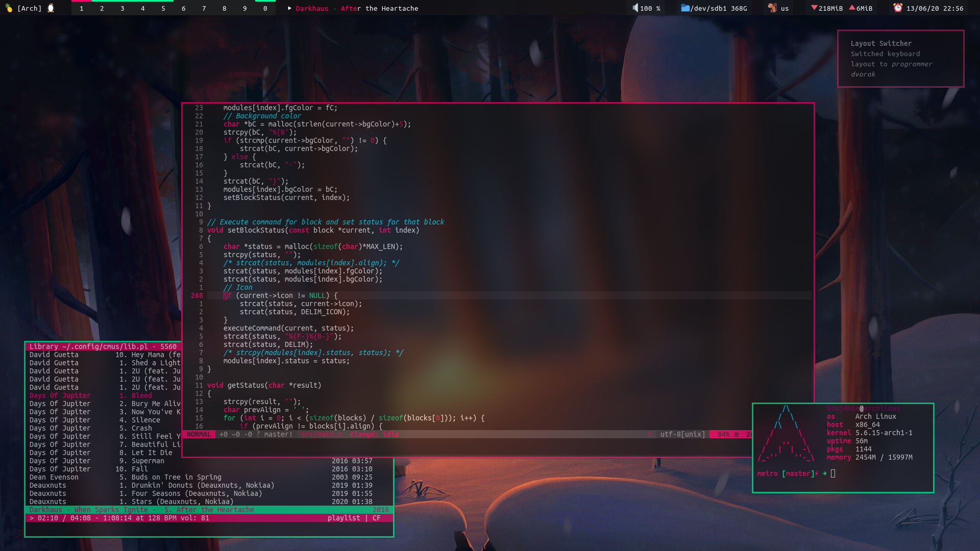Click the monkey keyboard layout icon
The height and width of the screenshot is (551, 980).
click(772, 8)
